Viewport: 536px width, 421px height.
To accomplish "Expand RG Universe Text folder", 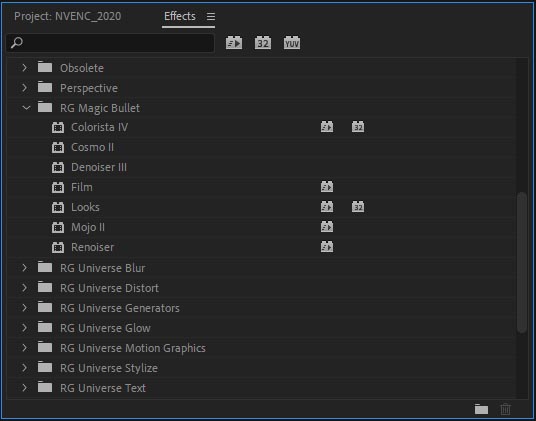I will click(x=25, y=388).
